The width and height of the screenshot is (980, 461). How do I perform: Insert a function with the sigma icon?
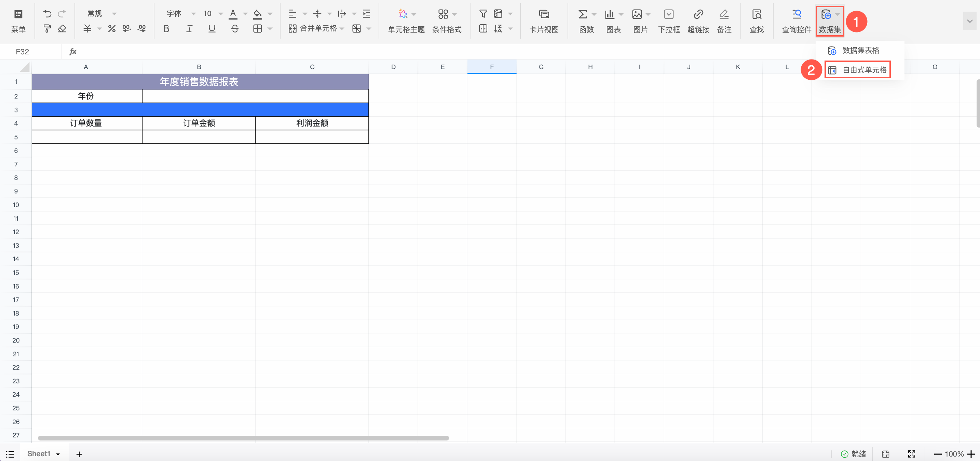point(583,14)
